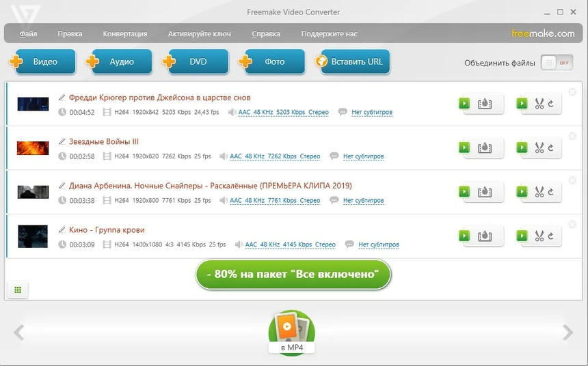Open scissors cut editor for Фредди Крюгер
This screenshot has width=588, height=366.
[539, 104]
